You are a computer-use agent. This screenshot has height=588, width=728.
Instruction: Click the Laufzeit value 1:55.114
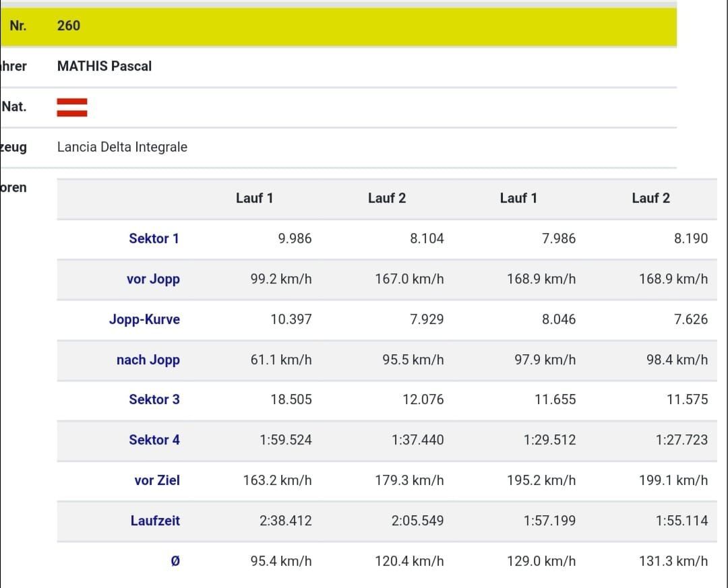coord(681,521)
